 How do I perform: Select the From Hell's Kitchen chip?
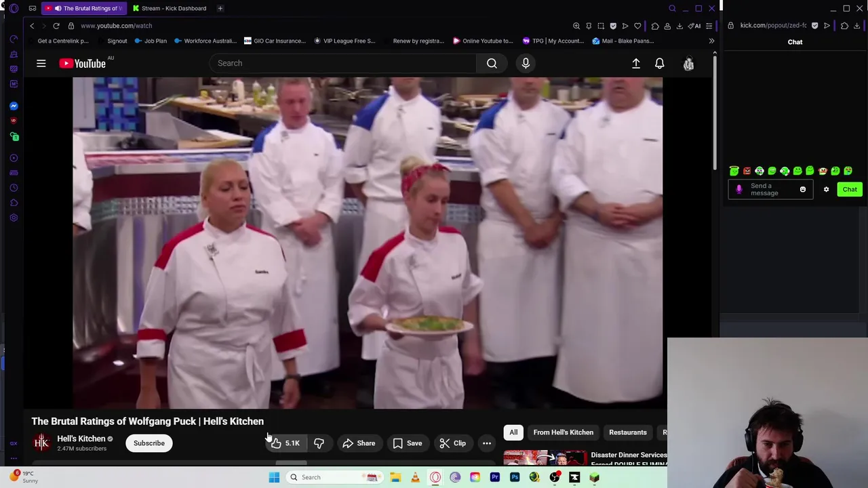[x=563, y=432]
